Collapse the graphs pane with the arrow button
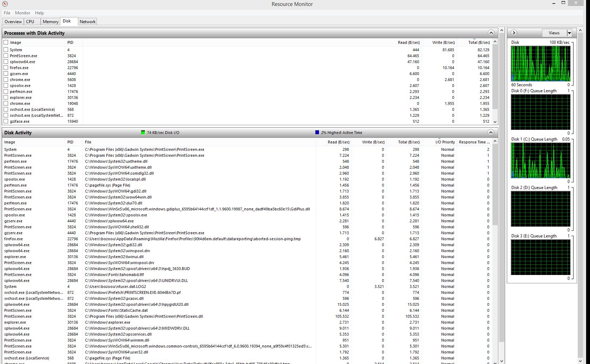This screenshot has width=590, height=364. tap(514, 33)
